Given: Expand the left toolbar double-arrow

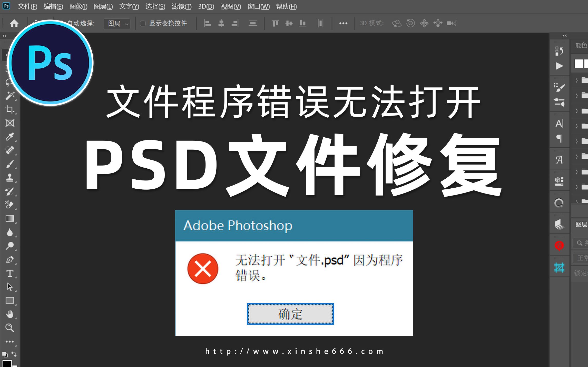Looking at the screenshot, I should tap(4, 36).
